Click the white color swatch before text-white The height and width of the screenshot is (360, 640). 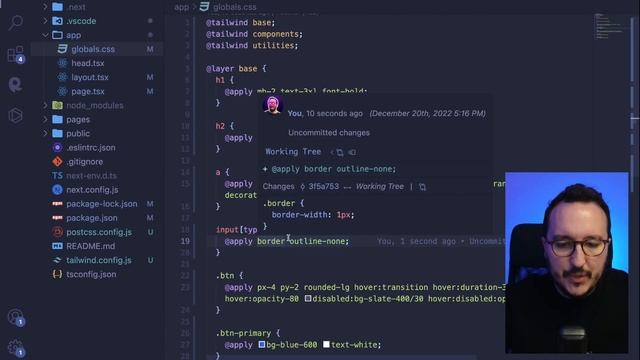tap(326, 344)
